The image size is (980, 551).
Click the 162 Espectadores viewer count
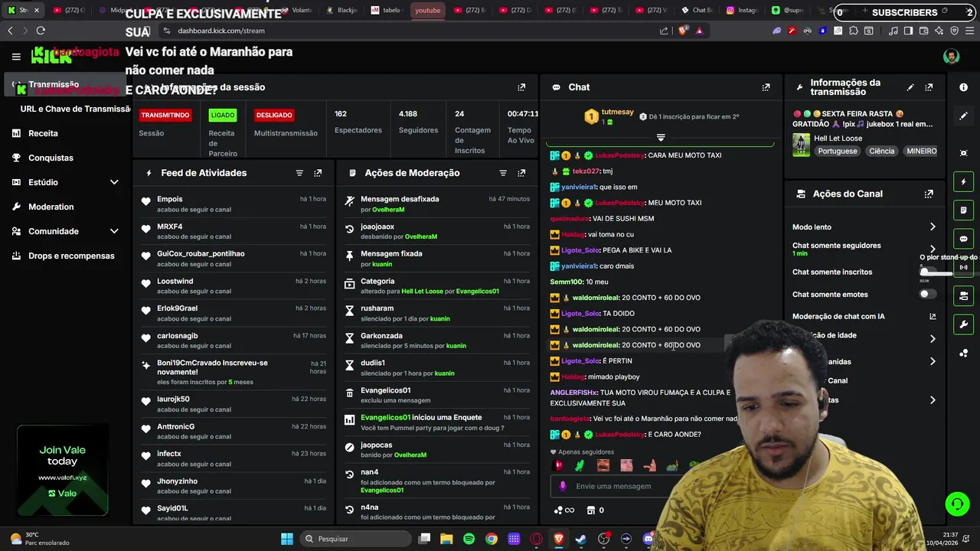click(x=358, y=122)
